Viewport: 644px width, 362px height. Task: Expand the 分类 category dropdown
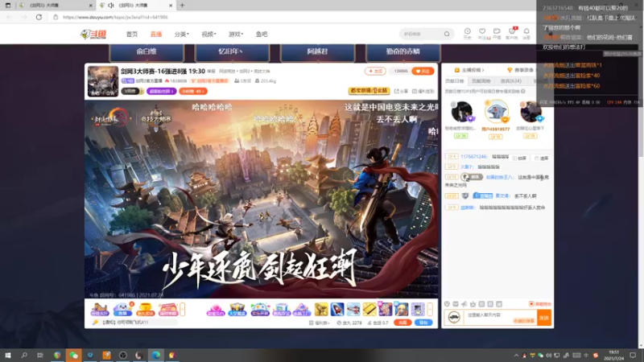pyautogui.click(x=181, y=34)
